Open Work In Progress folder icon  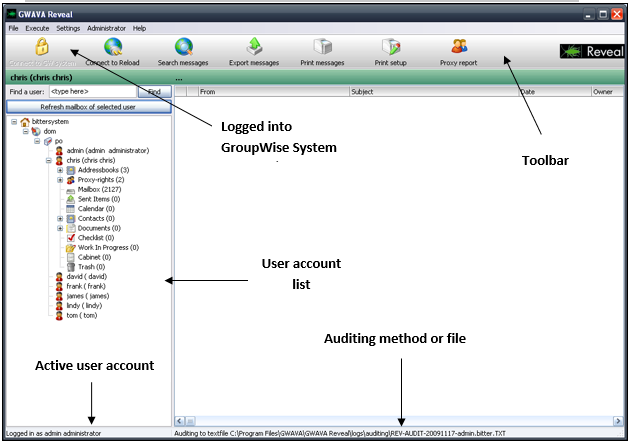click(x=71, y=247)
